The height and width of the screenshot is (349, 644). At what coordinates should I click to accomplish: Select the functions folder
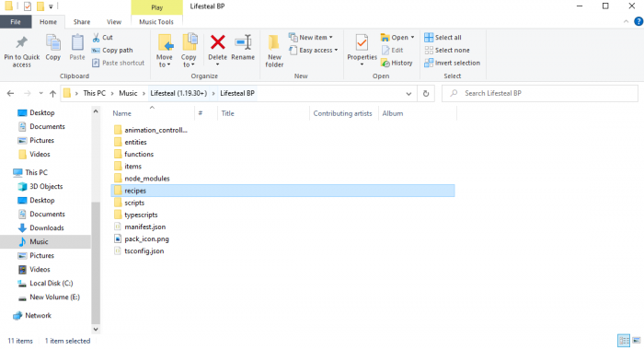(x=133, y=154)
